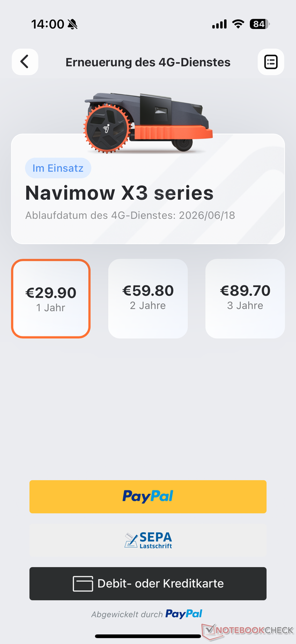Tap the Abgewickelt durch PayPal link
The height and width of the screenshot is (644, 296).
(146, 614)
